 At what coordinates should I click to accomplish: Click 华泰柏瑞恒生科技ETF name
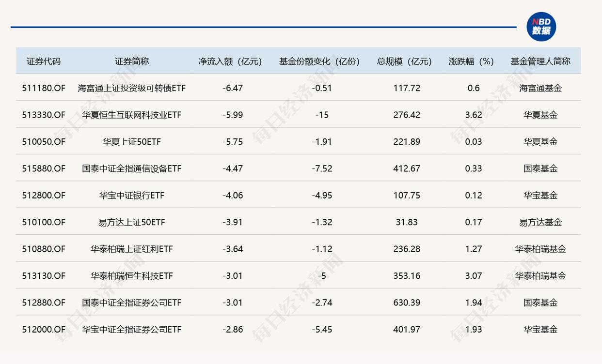pyautogui.click(x=132, y=276)
